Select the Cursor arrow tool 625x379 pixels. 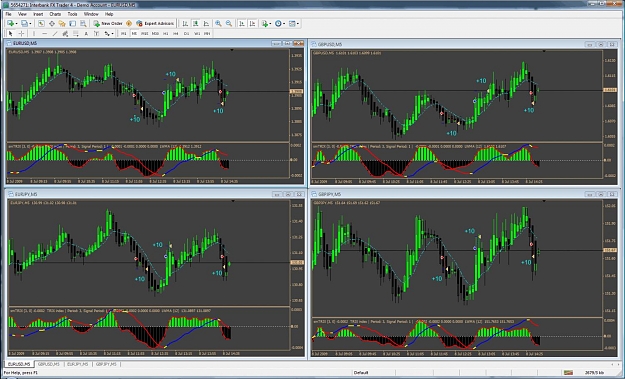(11, 33)
